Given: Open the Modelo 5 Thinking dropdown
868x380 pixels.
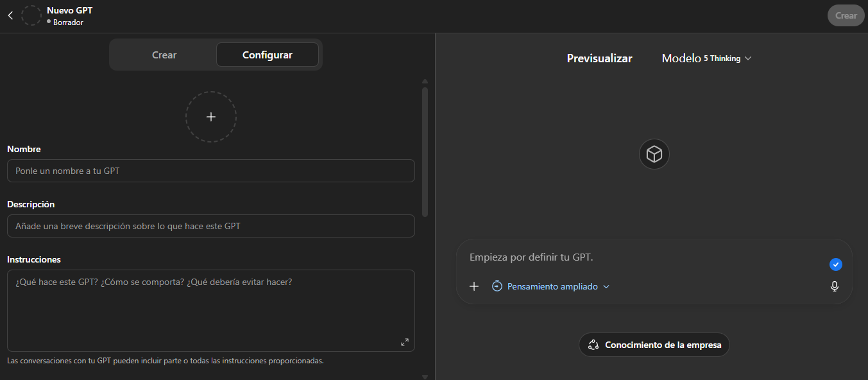Looking at the screenshot, I should pyautogui.click(x=706, y=58).
